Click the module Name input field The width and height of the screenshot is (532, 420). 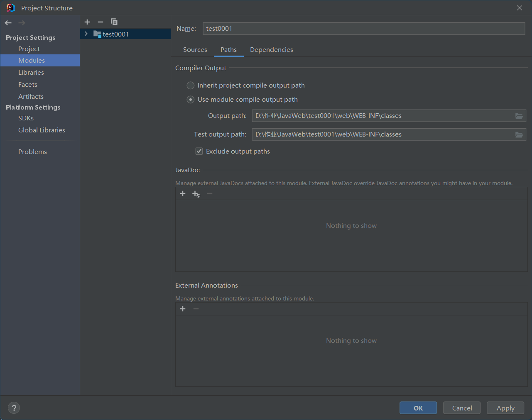(364, 29)
